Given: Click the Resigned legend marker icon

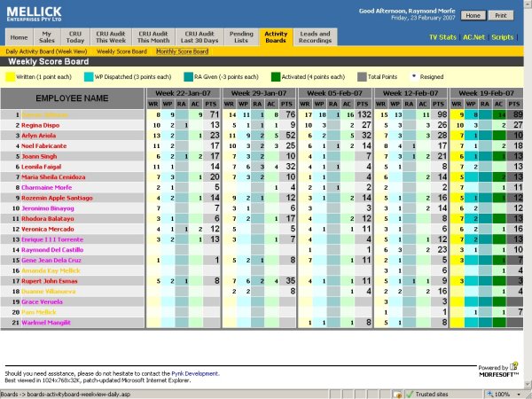Looking at the screenshot, I should pos(413,76).
